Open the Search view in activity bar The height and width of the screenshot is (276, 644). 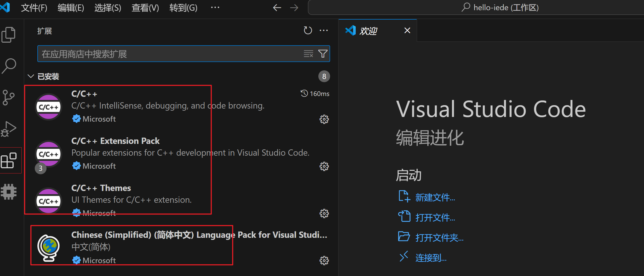click(9, 66)
